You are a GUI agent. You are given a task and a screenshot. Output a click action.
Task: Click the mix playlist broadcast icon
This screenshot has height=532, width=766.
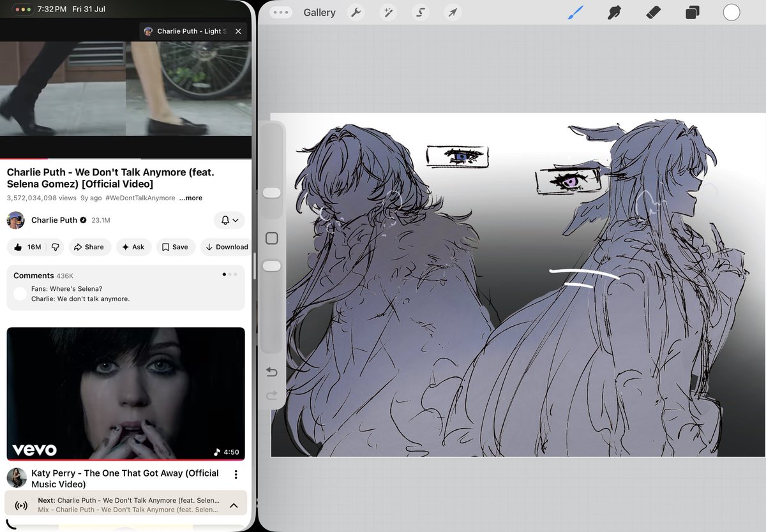(x=20, y=505)
